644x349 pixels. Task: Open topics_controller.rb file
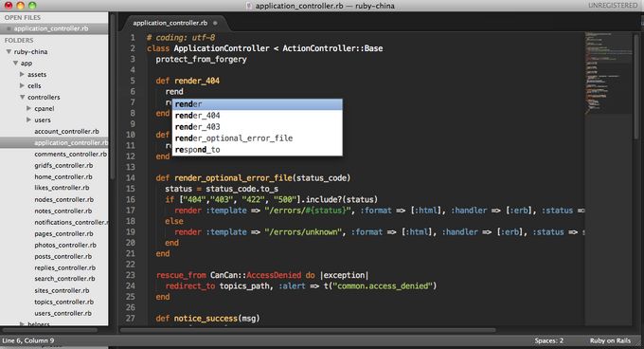tap(64, 303)
